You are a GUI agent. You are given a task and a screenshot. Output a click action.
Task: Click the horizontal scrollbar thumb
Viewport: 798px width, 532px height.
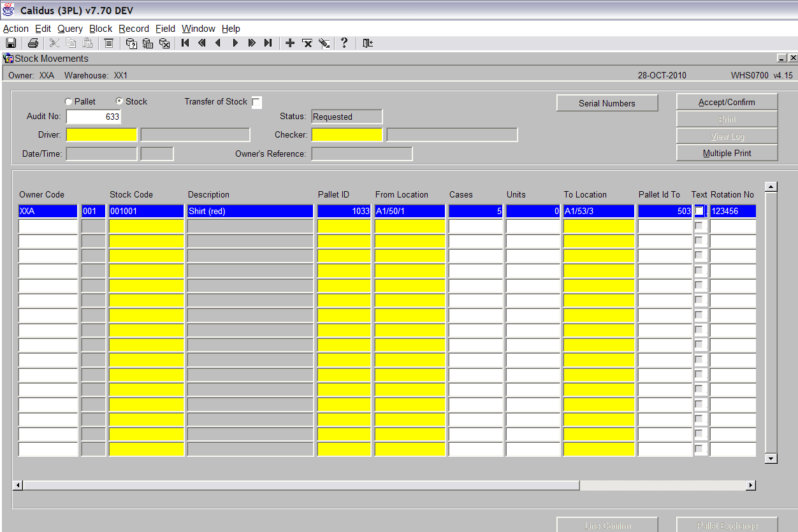tap(301, 485)
